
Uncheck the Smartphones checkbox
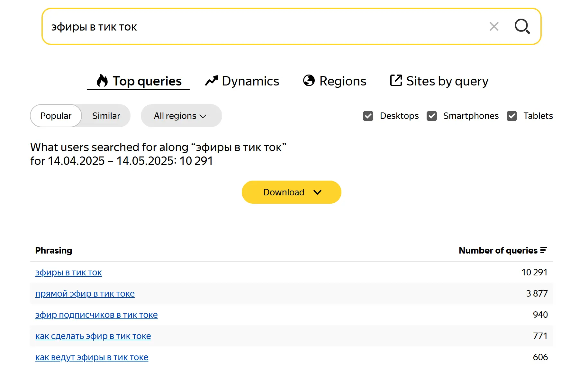(432, 116)
